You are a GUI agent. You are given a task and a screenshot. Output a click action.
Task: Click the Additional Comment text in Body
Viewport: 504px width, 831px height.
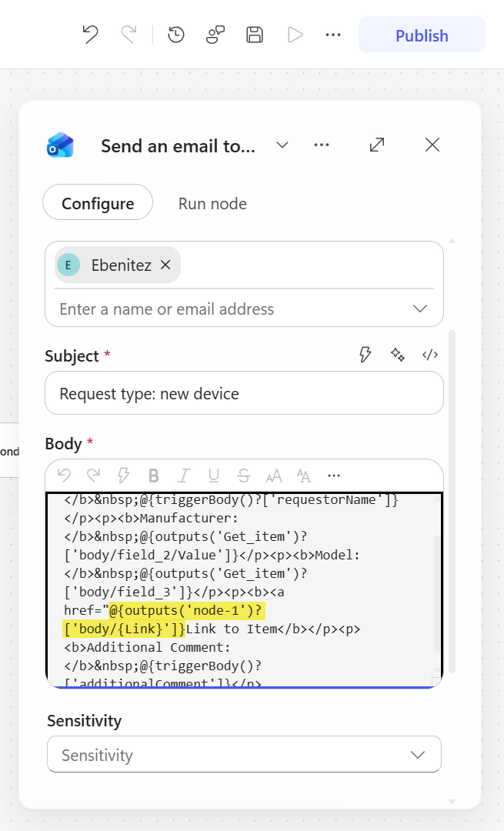coord(158,648)
